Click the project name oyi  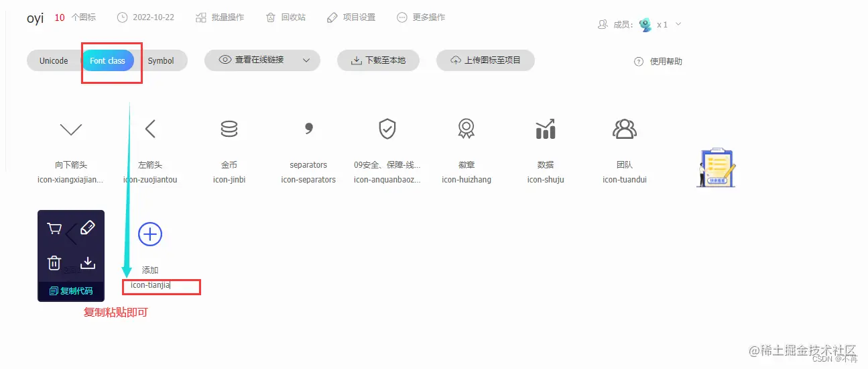click(36, 18)
